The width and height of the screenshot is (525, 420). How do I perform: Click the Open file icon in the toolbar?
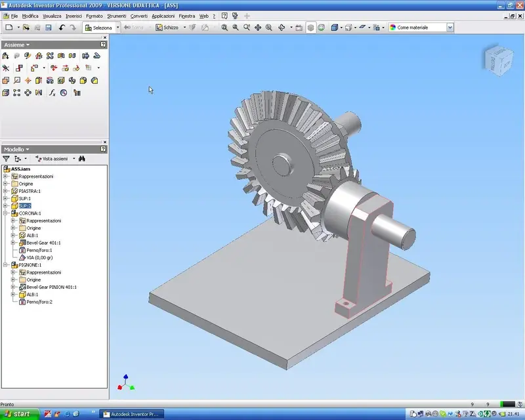(26, 28)
